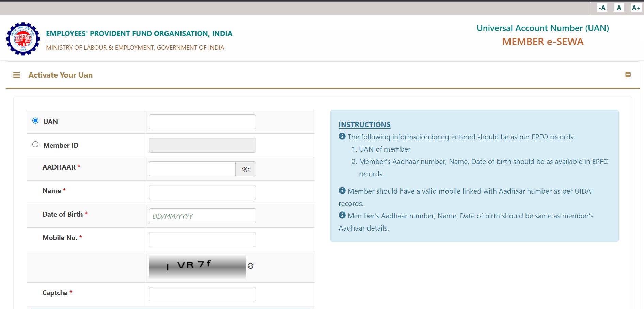
Task: Refresh the captcha image
Action: click(251, 266)
